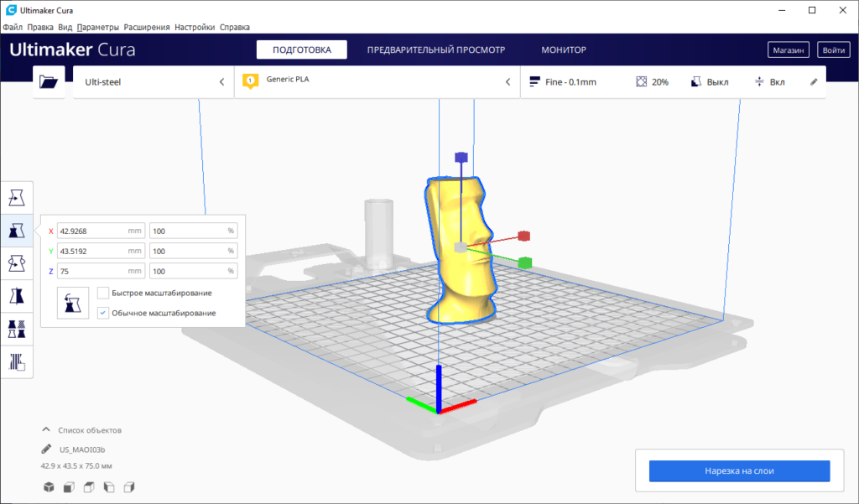The height and width of the screenshot is (504, 859).
Task: Click the Магазин button
Action: (789, 50)
